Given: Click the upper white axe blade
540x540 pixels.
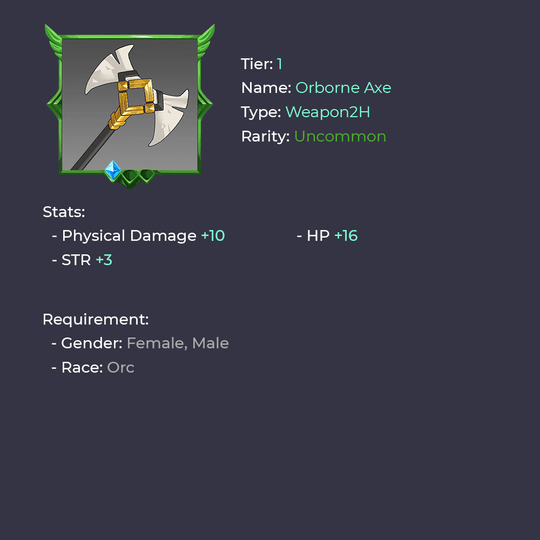Looking at the screenshot, I should 108,69.
